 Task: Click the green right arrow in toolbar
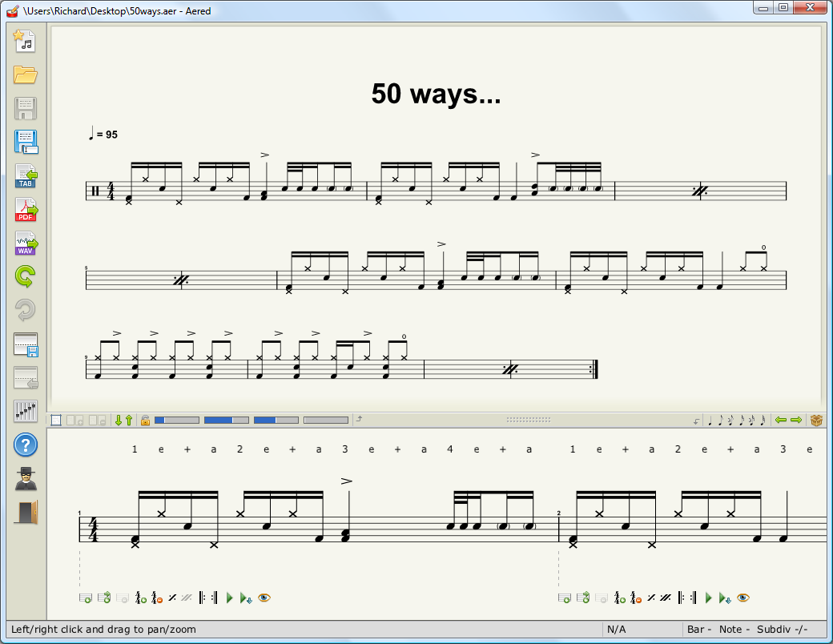(x=795, y=420)
